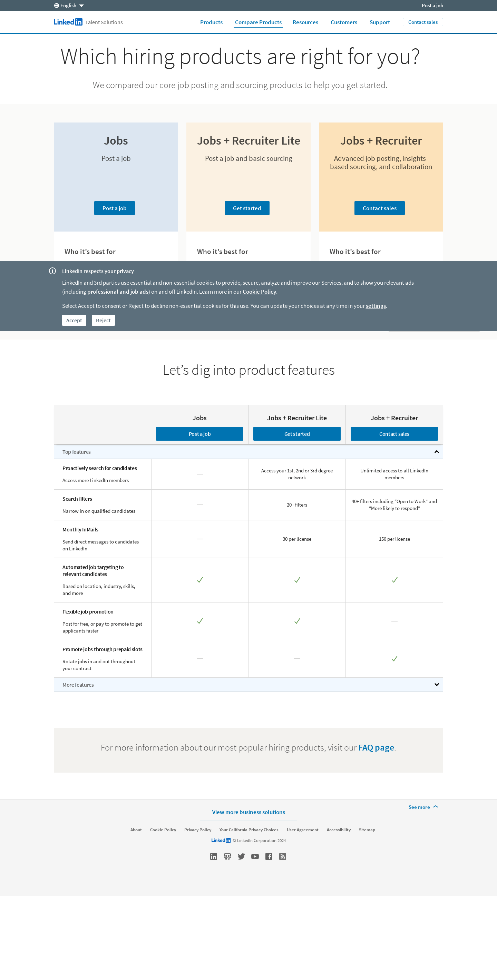Click the '20+ filters' cell

pyautogui.click(x=297, y=505)
